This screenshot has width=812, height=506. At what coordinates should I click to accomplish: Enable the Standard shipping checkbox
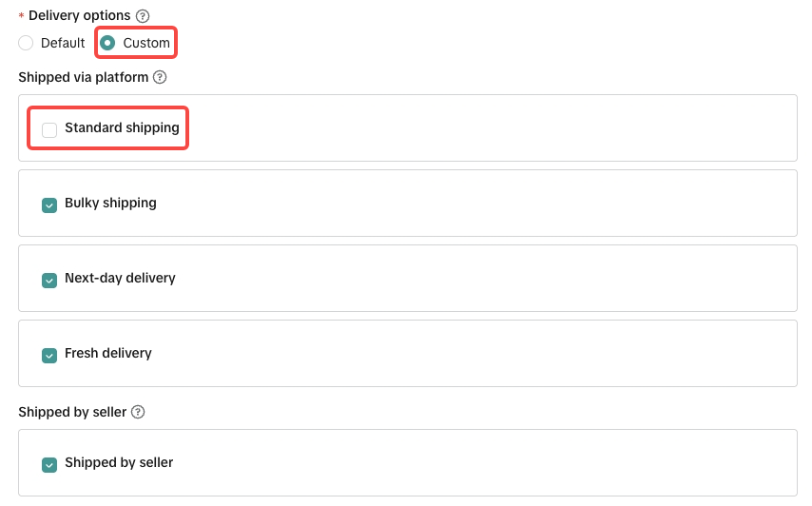pyautogui.click(x=49, y=129)
